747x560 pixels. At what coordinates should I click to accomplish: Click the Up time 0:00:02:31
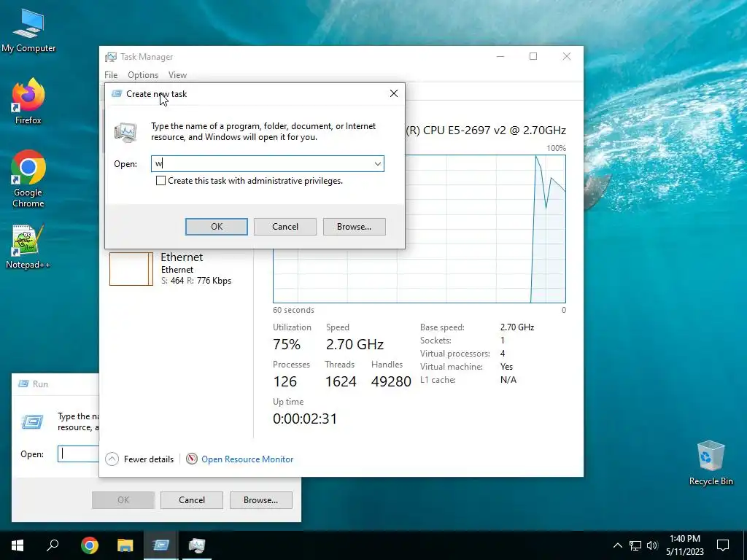pyautogui.click(x=305, y=419)
